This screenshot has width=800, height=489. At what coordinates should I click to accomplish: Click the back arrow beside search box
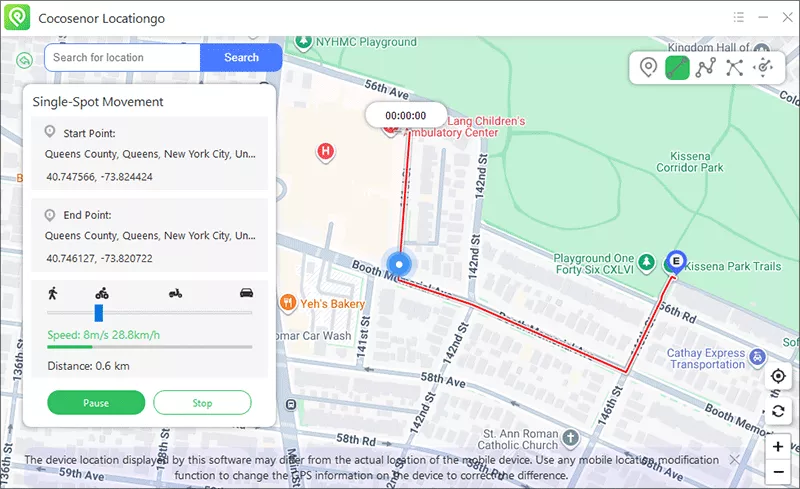[x=25, y=59]
